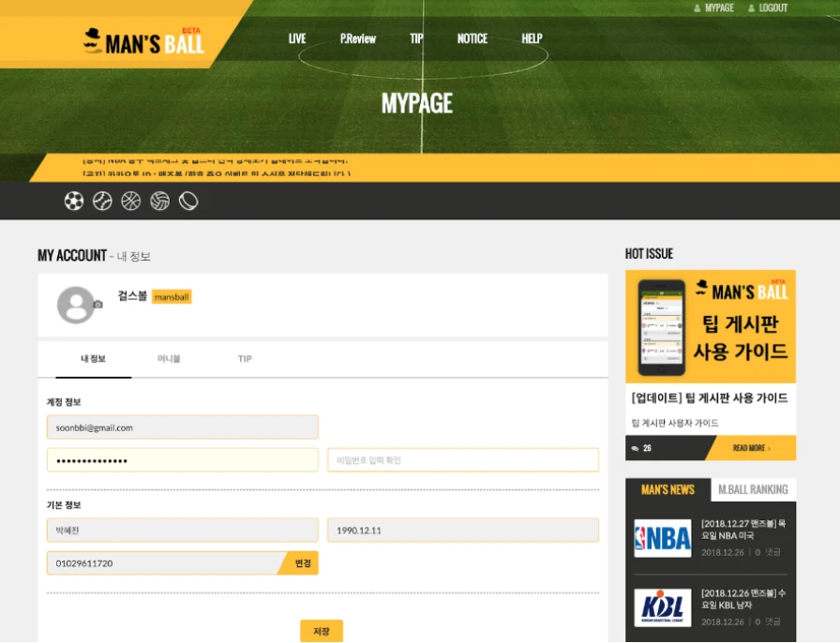840x643 pixels.
Task: Click the 팁 게시판 사용자 가이드 description
Action: point(675,423)
